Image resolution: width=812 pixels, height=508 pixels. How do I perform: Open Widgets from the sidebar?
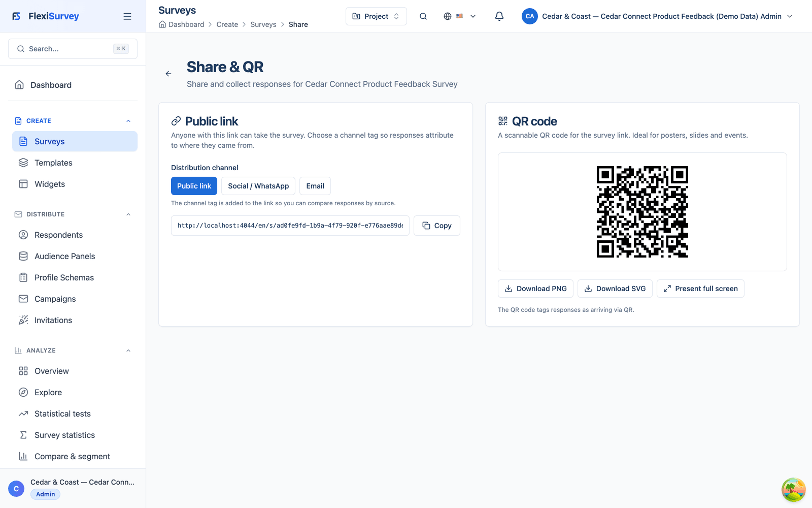coord(75,184)
